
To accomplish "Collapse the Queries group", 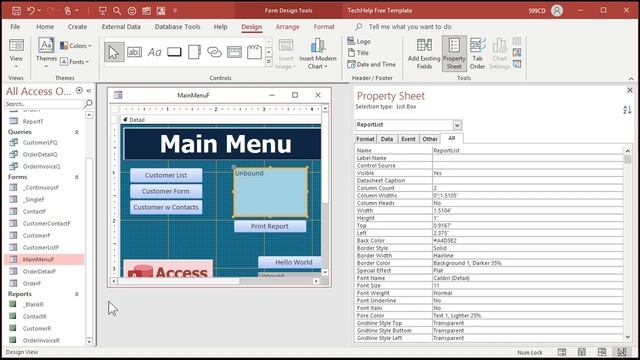I will click(x=76, y=132).
